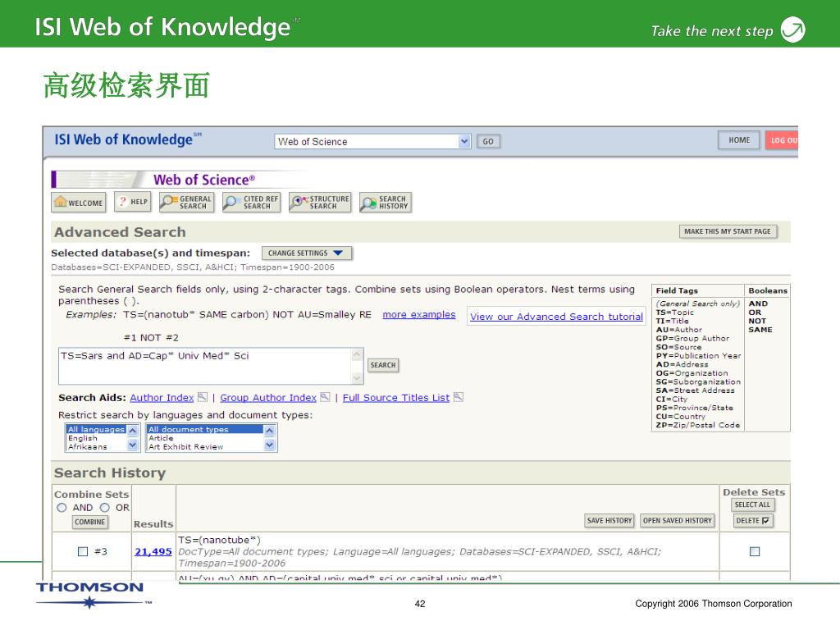The image size is (840, 630).
Task: Click the SAME Boolean operator text
Action: (760, 330)
